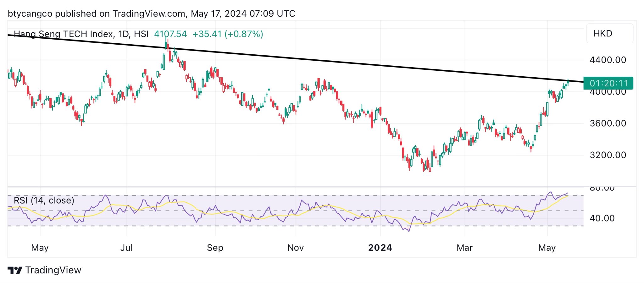
Task: Click the 4107.54 price value
Action: click(170, 34)
